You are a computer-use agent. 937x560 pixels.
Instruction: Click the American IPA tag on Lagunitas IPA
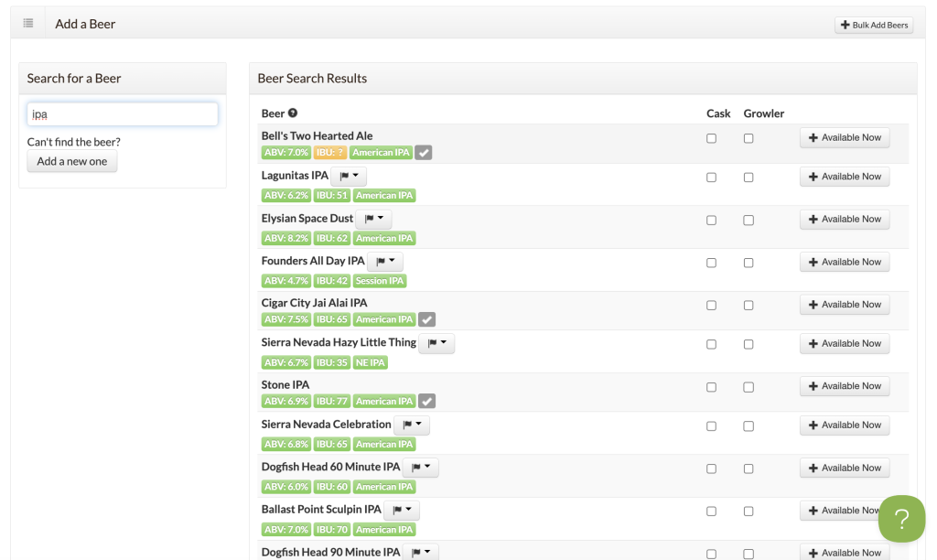384,195
